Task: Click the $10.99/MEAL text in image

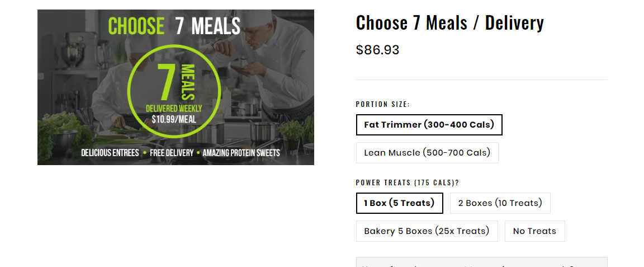Action: pos(174,119)
